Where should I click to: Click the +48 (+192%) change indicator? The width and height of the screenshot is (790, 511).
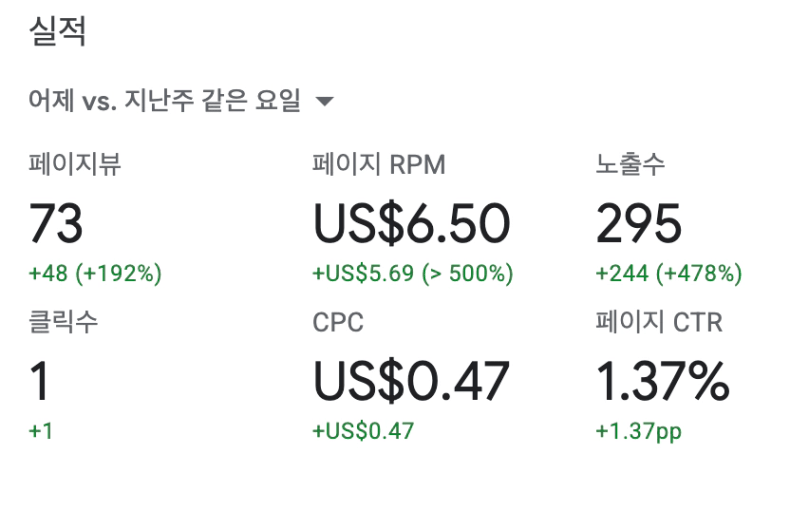click(95, 273)
